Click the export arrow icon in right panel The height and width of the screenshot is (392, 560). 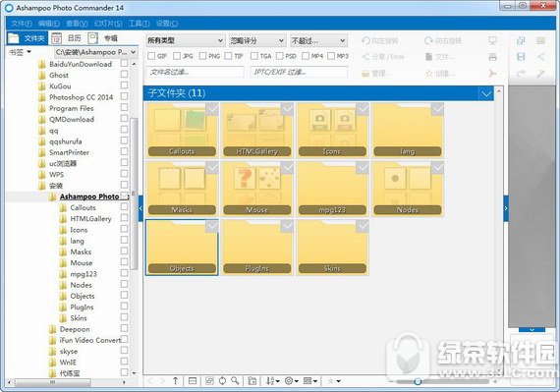tap(521, 73)
